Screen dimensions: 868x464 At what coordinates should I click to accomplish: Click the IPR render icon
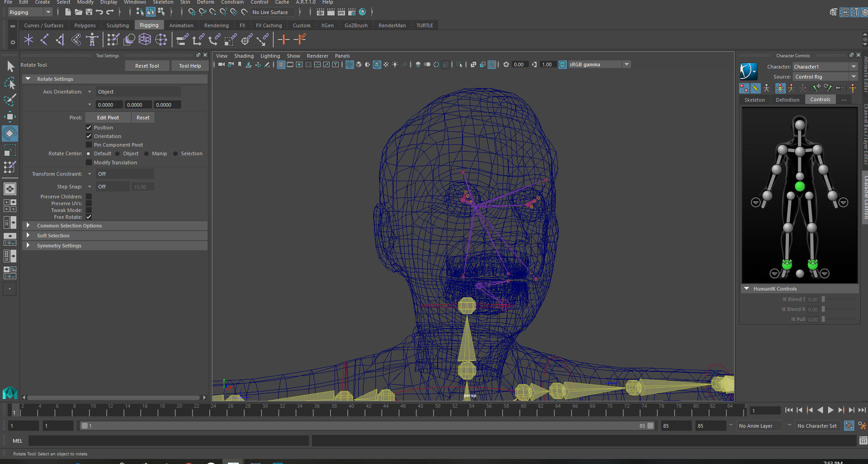[341, 12]
